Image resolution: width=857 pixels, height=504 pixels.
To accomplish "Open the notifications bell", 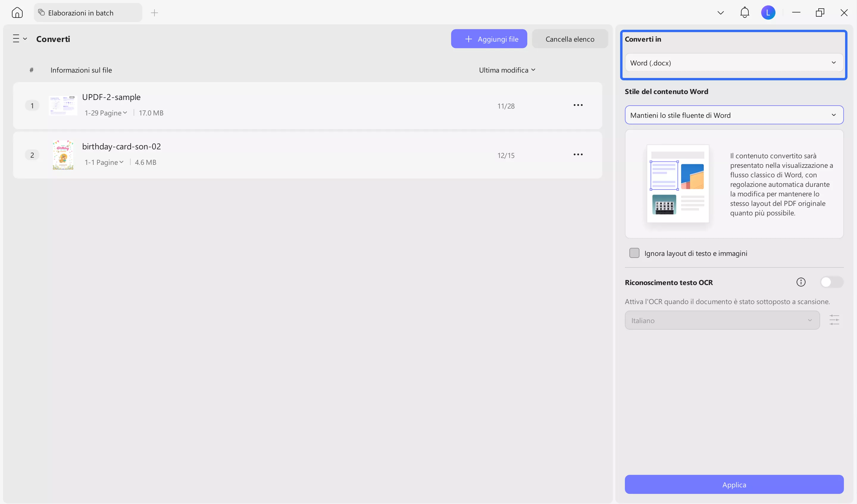I will tap(745, 12).
